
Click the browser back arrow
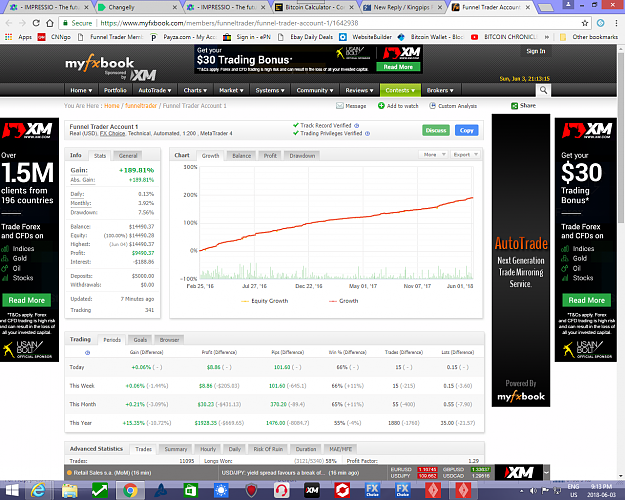click(x=10, y=23)
